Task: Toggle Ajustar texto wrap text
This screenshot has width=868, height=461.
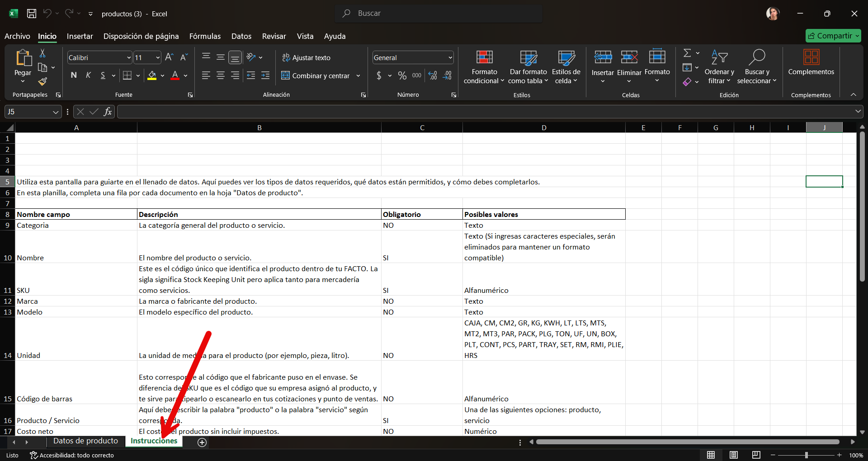Action: coord(306,57)
